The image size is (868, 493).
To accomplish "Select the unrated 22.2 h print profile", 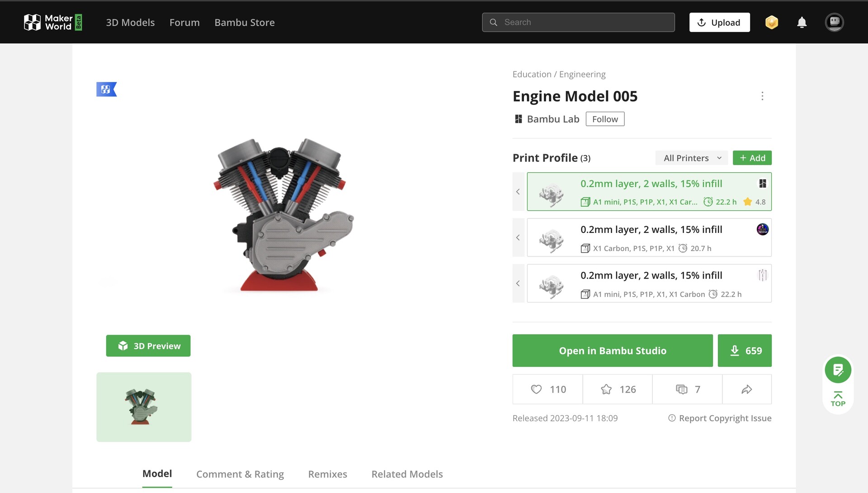I will click(649, 283).
